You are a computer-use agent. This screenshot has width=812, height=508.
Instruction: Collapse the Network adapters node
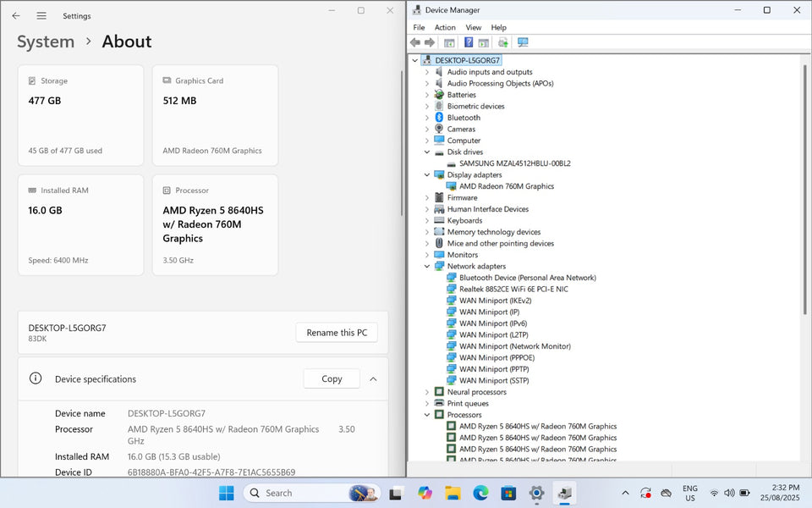(x=427, y=266)
